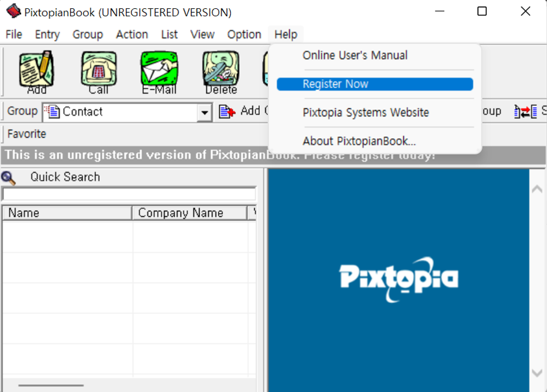Click the Name column header
Image resolution: width=547 pixels, height=392 pixels.
tap(67, 213)
